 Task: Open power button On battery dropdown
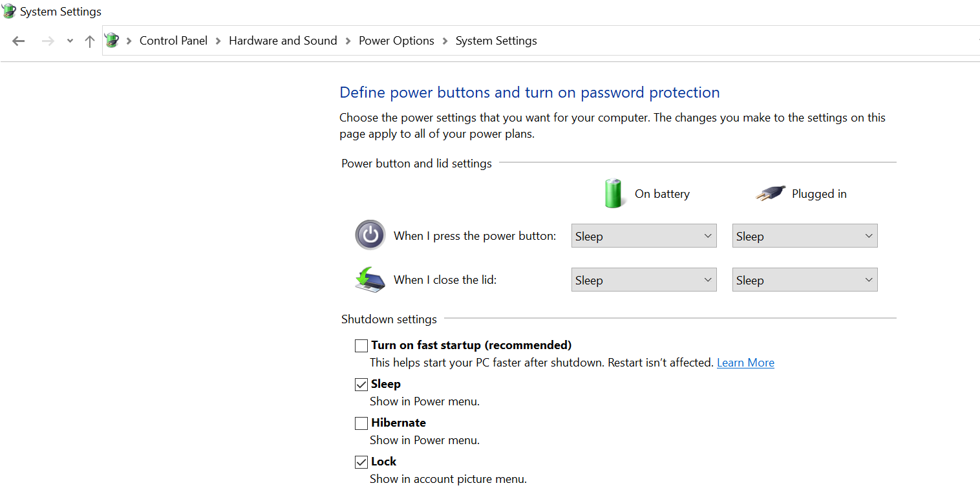(x=643, y=235)
